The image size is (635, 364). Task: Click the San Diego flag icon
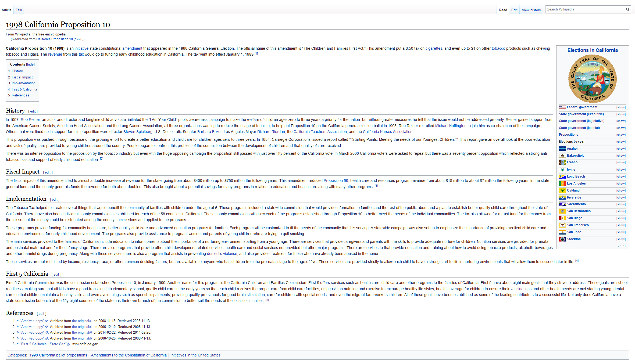click(x=562, y=218)
